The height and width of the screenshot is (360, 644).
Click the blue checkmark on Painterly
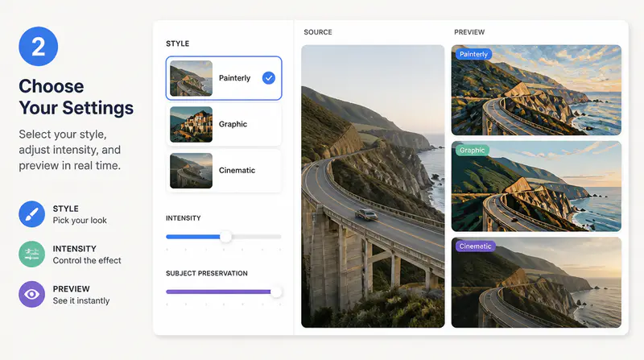click(269, 78)
